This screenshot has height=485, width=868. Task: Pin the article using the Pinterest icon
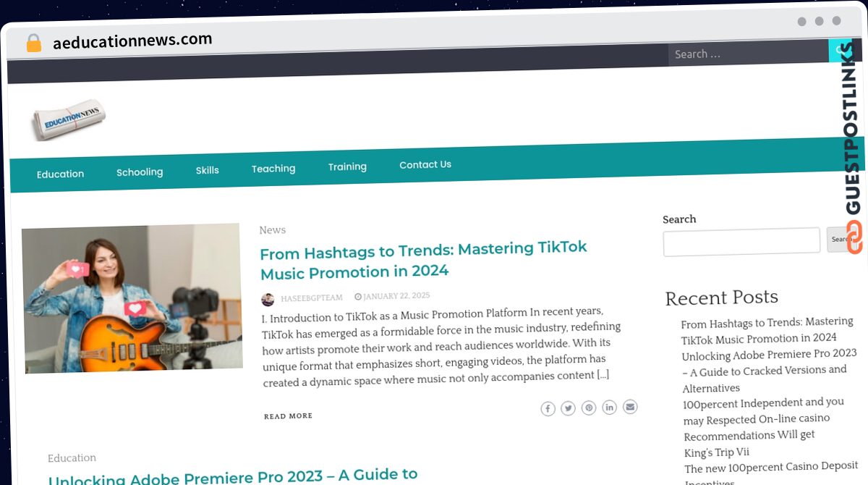click(x=590, y=408)
